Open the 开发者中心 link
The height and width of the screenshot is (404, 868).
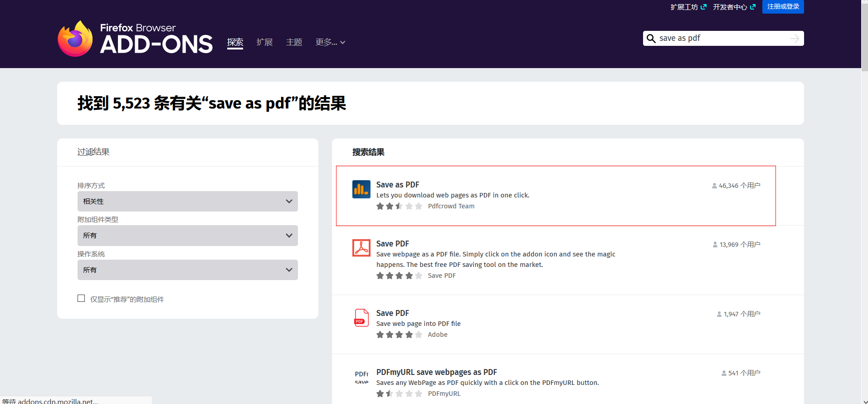coord(730,7)
